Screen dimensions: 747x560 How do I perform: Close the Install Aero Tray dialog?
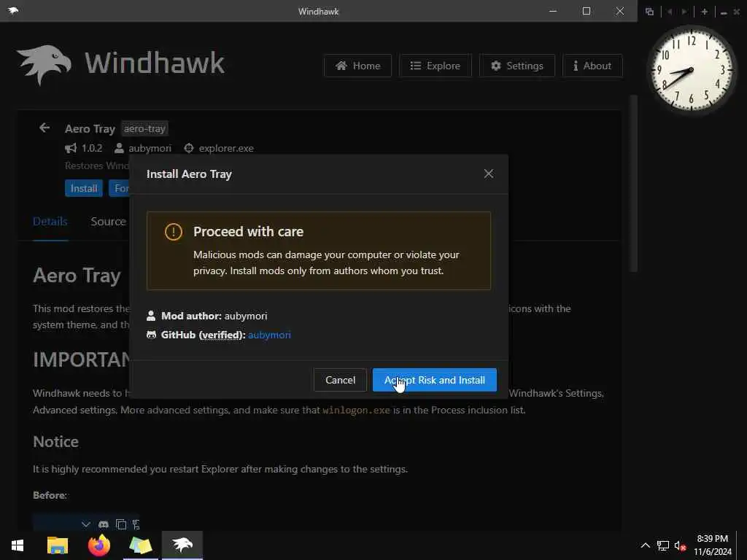[488, 174]
